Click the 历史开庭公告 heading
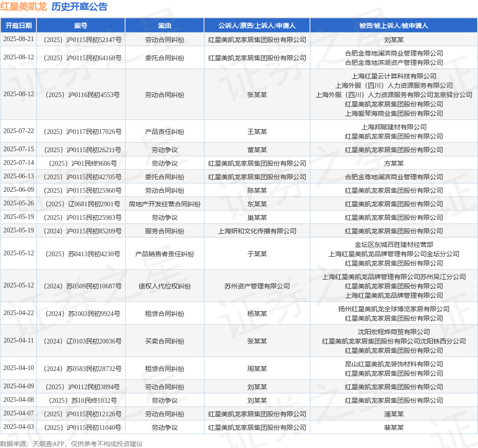The height and width of the screenshot is (448, 478). click(79, 7)
